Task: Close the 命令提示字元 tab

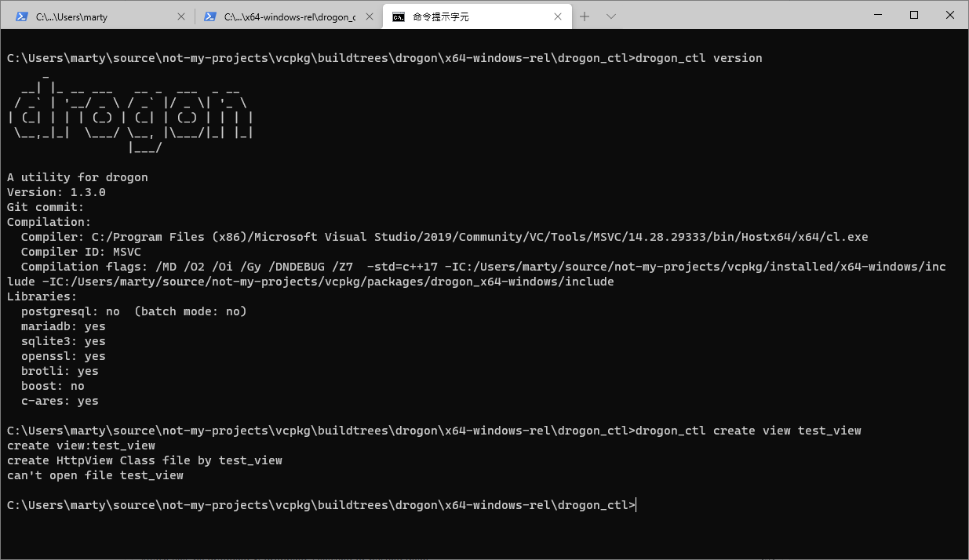Action: pos(559,16)
